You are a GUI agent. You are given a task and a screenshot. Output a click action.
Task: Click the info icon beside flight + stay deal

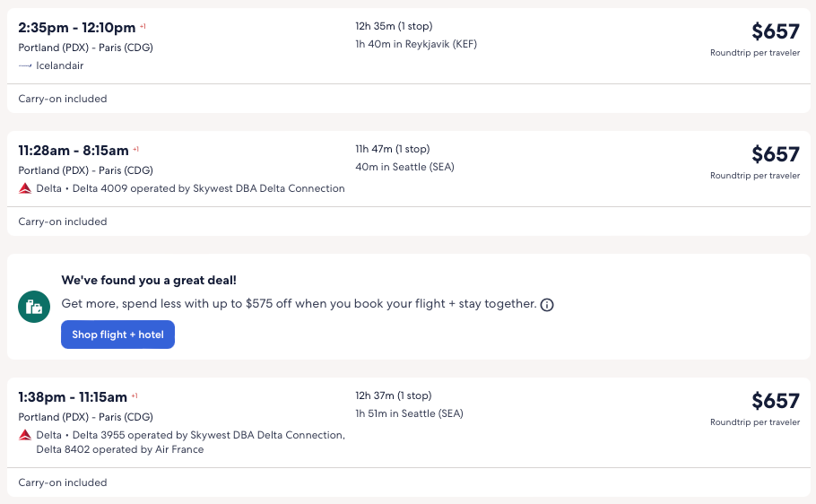coord(547,305)
